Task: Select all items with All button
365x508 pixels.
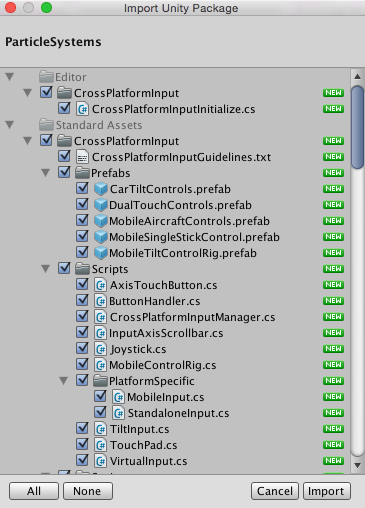Action: pos(34,491)
